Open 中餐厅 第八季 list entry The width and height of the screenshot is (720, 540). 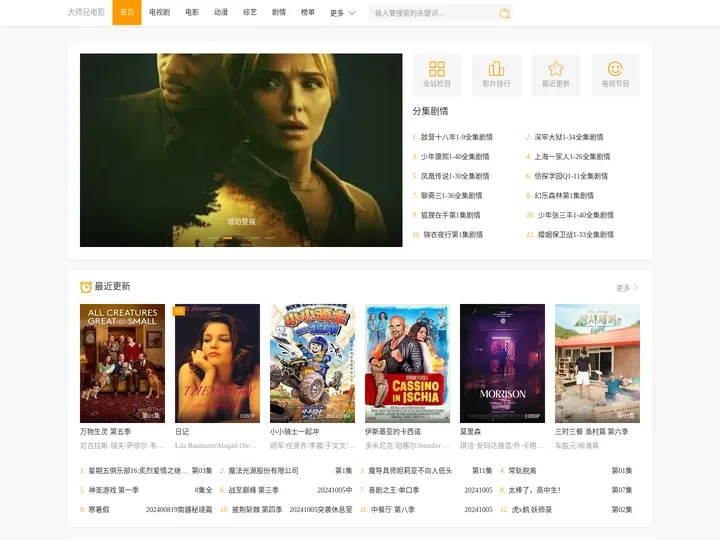pos(426,510)
